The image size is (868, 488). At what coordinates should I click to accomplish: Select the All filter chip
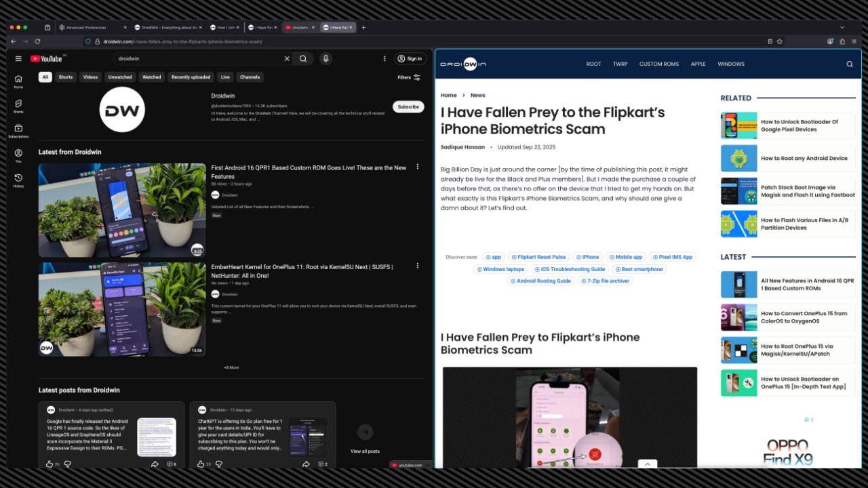45,77
